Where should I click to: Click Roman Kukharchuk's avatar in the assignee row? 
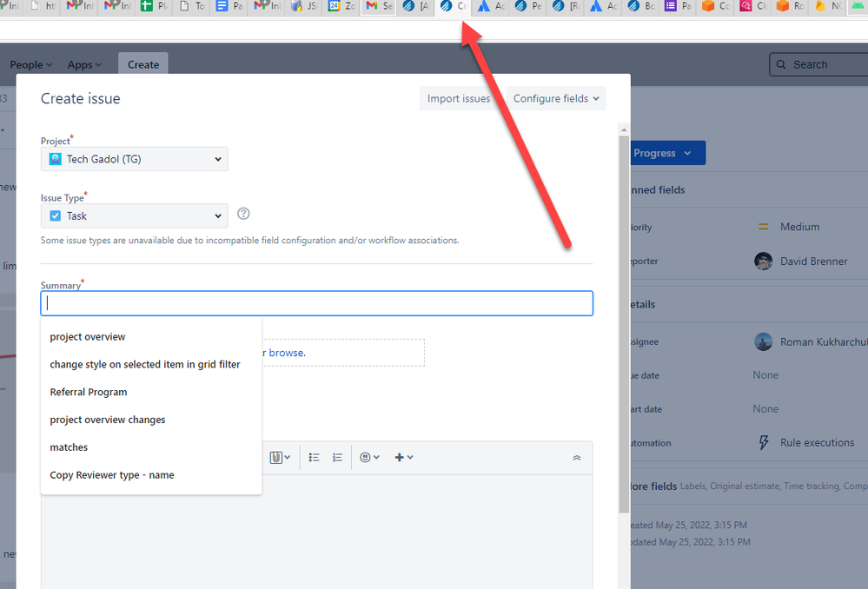(x=764, y=342)
